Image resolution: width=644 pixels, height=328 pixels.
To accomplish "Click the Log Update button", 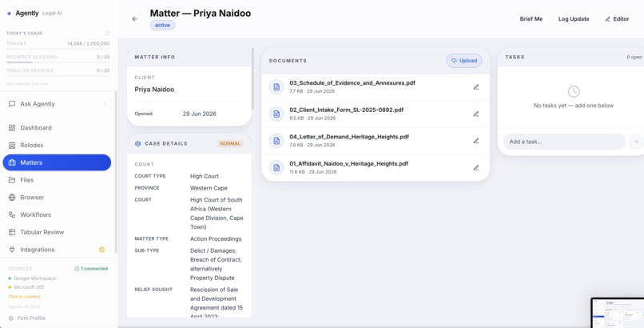I will [574, 19].
